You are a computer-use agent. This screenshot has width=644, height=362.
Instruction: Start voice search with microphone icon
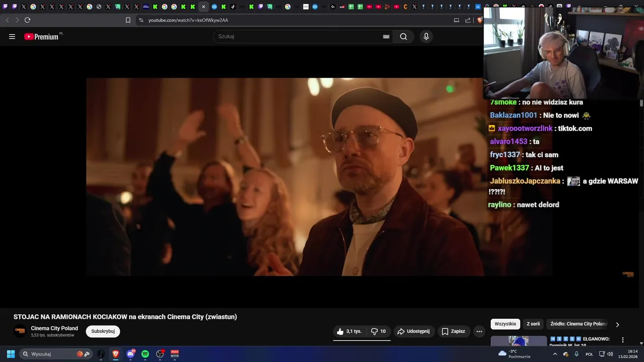[x=426, y=37]
